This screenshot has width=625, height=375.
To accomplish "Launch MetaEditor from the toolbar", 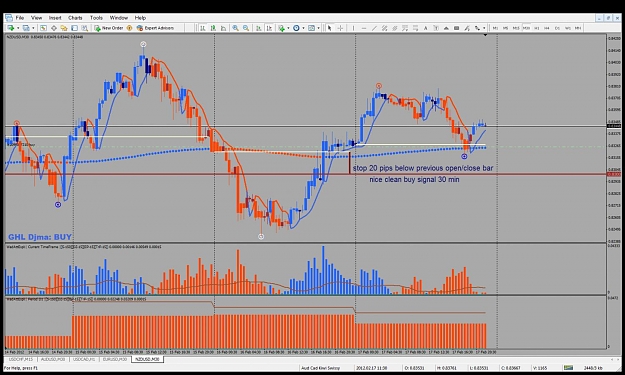I will pos(129,28).
